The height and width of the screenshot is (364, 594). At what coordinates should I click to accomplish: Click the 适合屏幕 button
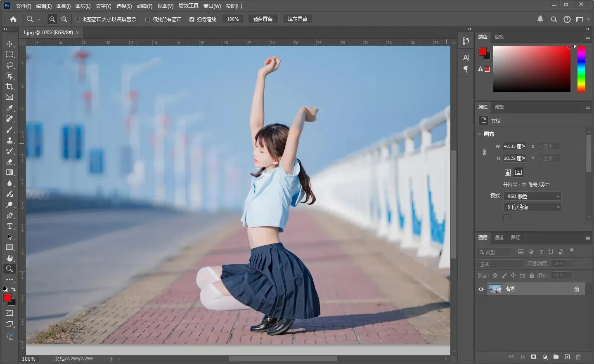[x=263, y=19]
